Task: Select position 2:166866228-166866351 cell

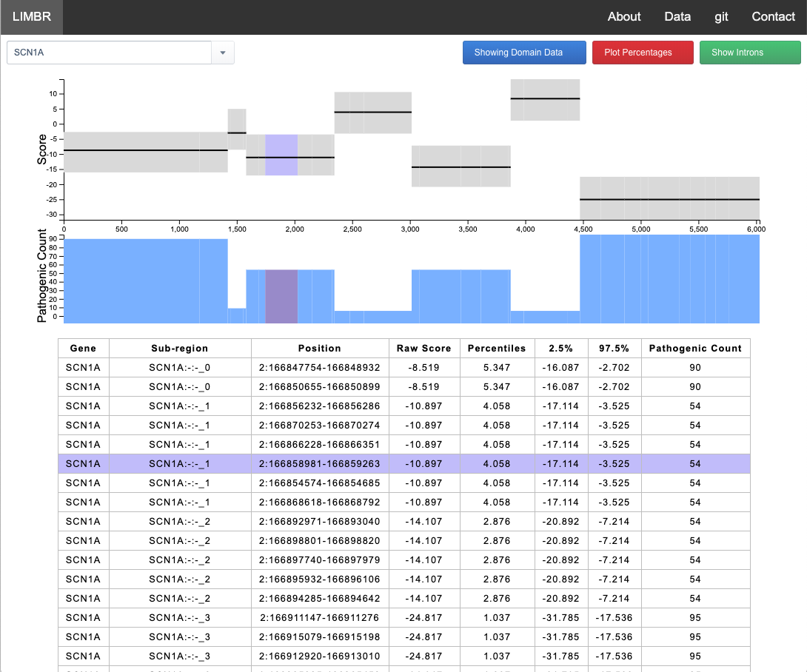Action: tap(320, 445)
